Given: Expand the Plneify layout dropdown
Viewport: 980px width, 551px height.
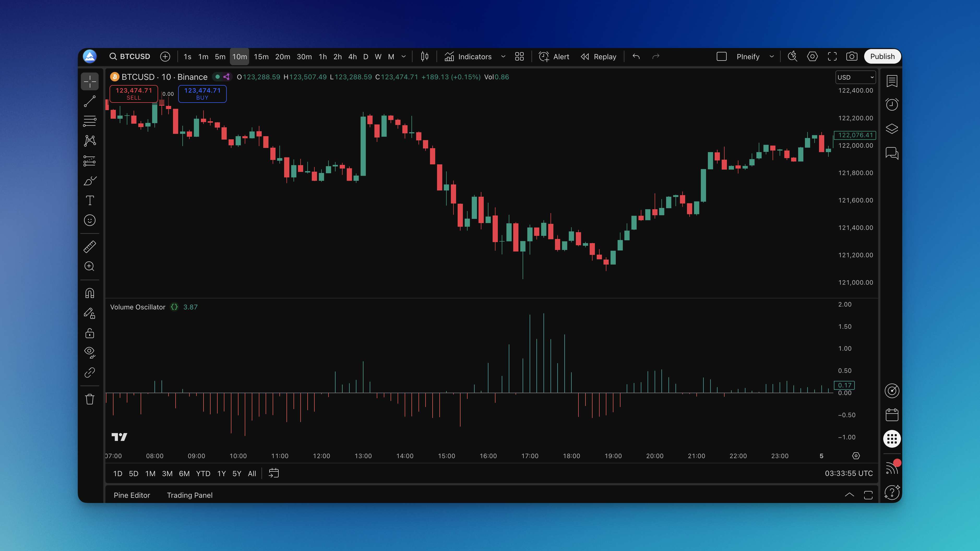Looking at the screenshot, I should 772,57.
